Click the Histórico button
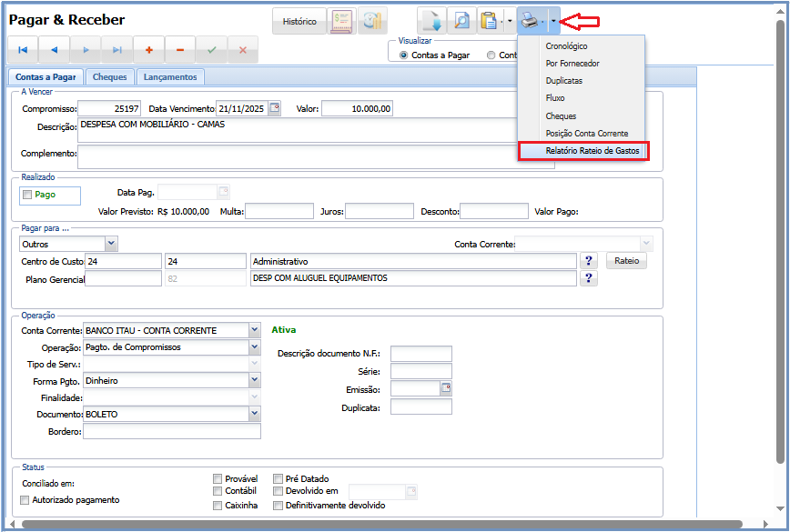Screen dimensions: 790x532 (299, 21)
